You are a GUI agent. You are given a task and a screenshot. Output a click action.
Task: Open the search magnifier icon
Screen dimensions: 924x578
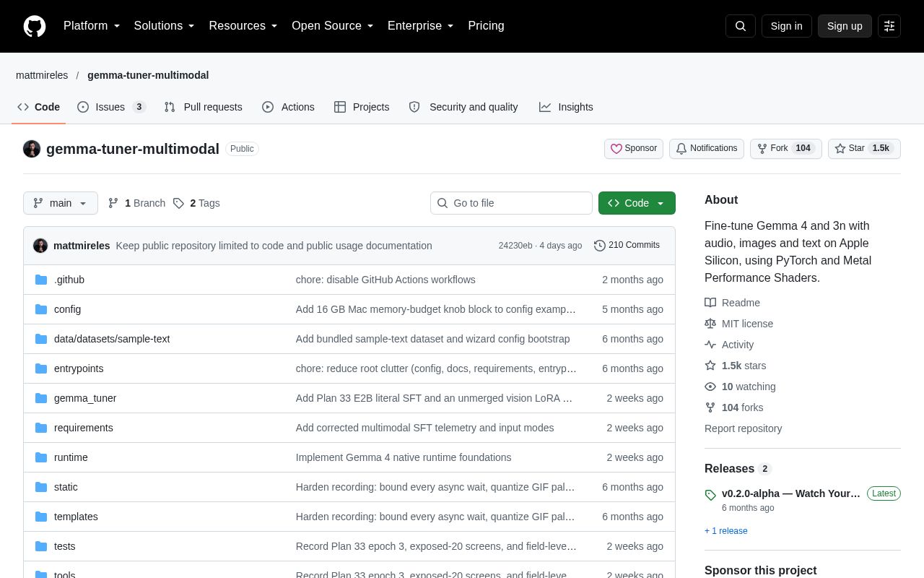(x=741, y=26)
